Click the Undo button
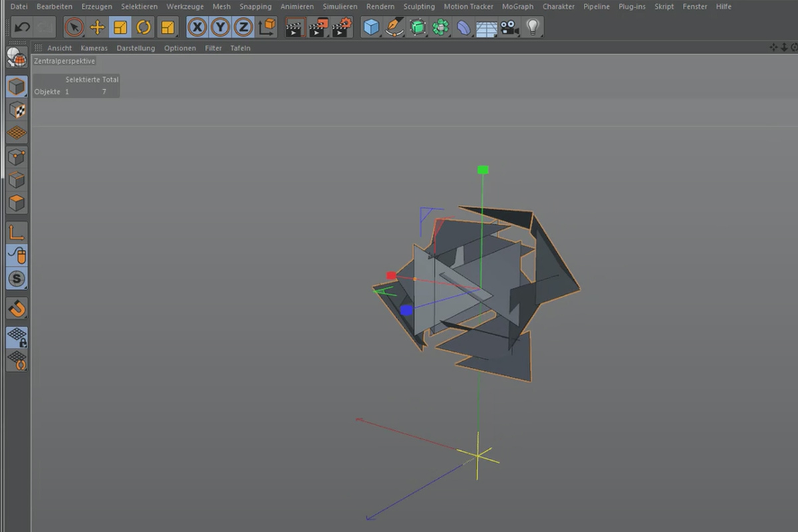This screenshot has width=798, height=532. tap(22, 27)
